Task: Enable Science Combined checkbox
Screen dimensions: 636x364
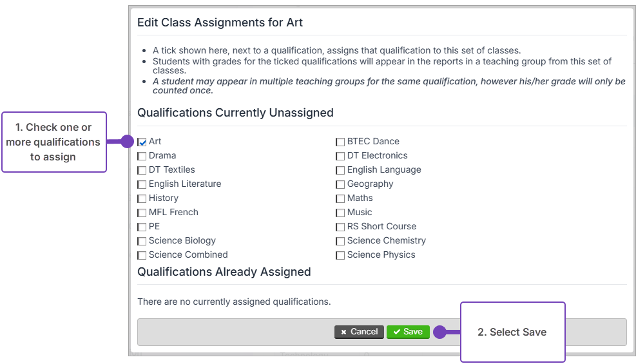Action: tap(142, 255)
